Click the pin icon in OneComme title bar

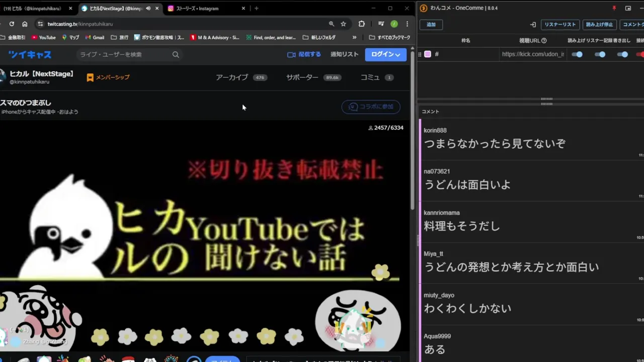pyautogui.click(x=614, y=8)
